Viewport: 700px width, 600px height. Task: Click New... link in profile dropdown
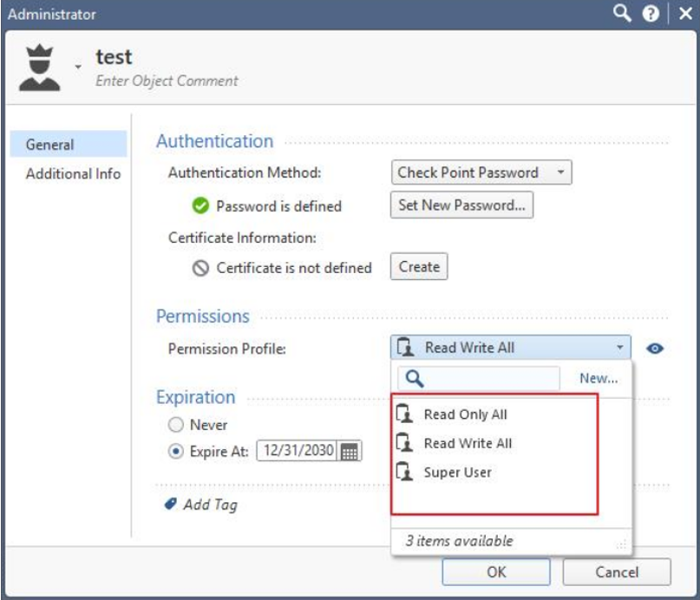(x=599, y=378)
